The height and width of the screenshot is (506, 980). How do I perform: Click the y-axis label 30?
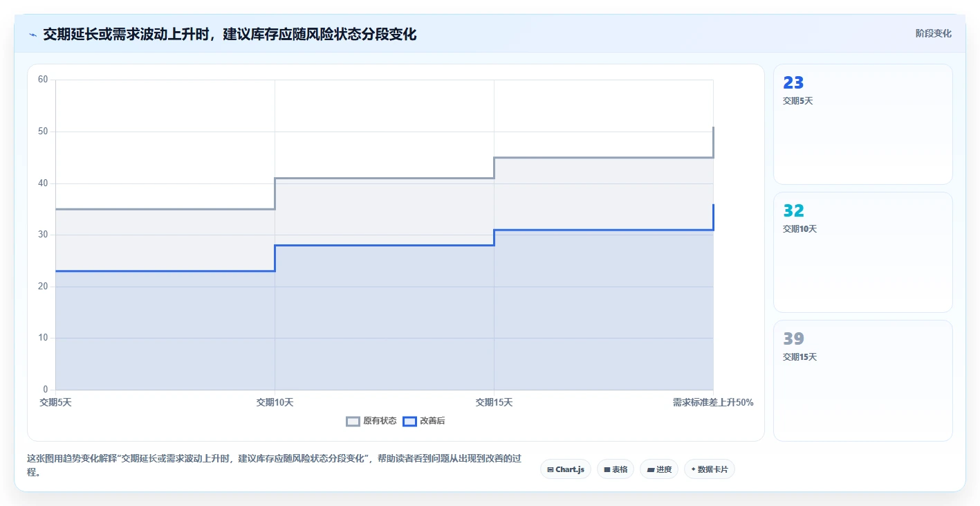point(43,235)
